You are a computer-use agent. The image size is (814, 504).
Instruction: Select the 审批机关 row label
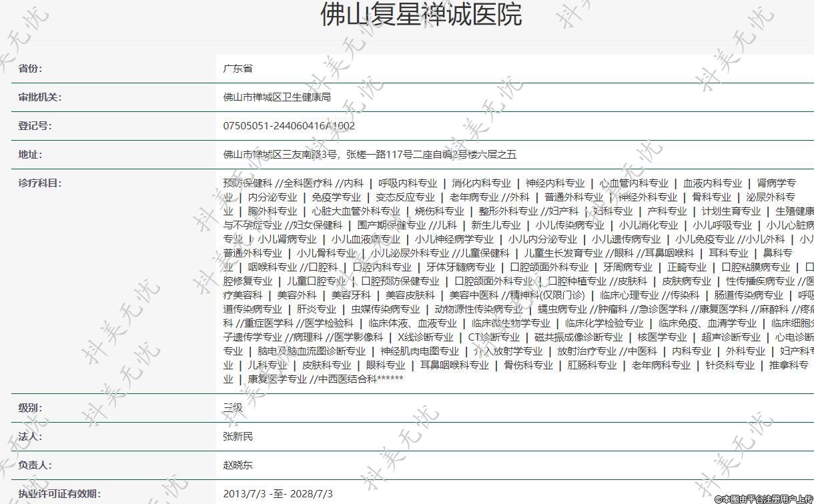[39, 97]
